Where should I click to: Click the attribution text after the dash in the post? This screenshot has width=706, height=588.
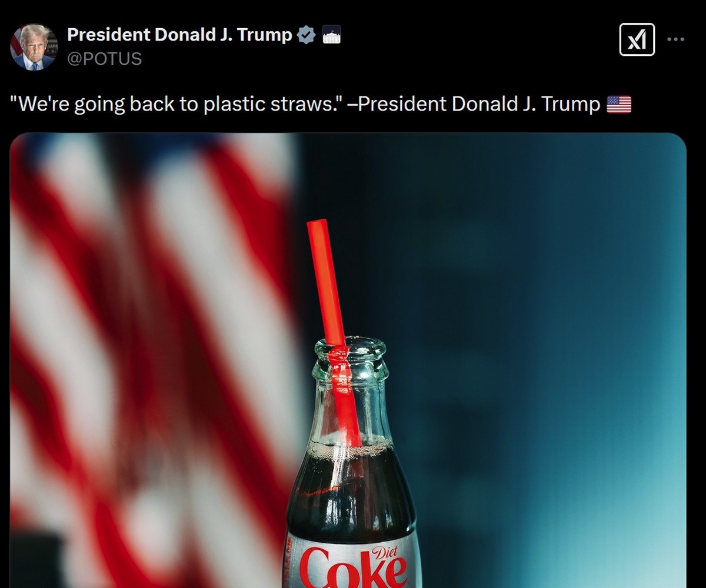point(479,105)
